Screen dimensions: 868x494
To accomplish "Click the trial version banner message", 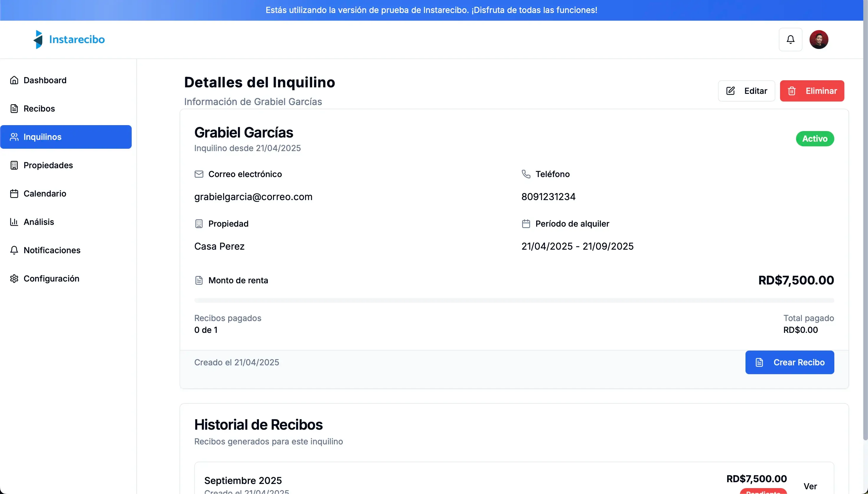I will point(431,10).
